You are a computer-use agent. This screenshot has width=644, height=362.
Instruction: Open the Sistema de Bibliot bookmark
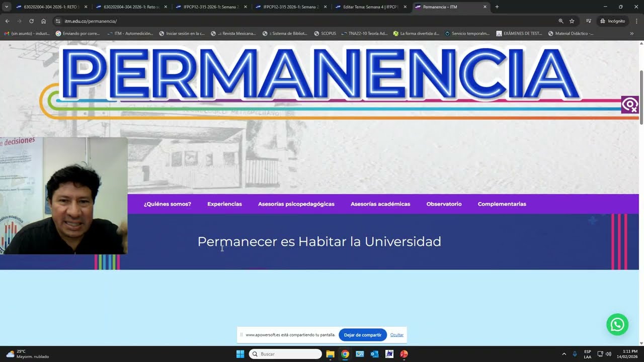pyautogui.click(x=285, y=34)
